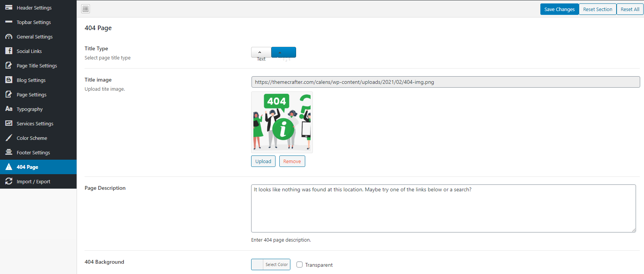The height and width of the screenshot is (274, 644).
Task: Select the blue Image title type option
Action: [284, 52]
